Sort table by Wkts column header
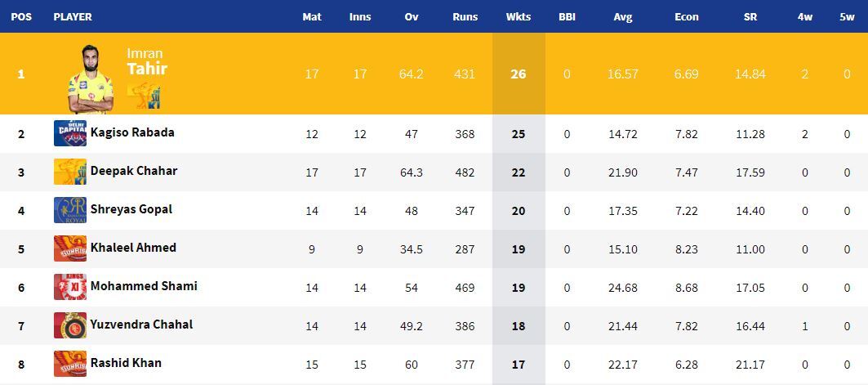868x385 pixels. [x=519, y=16]
